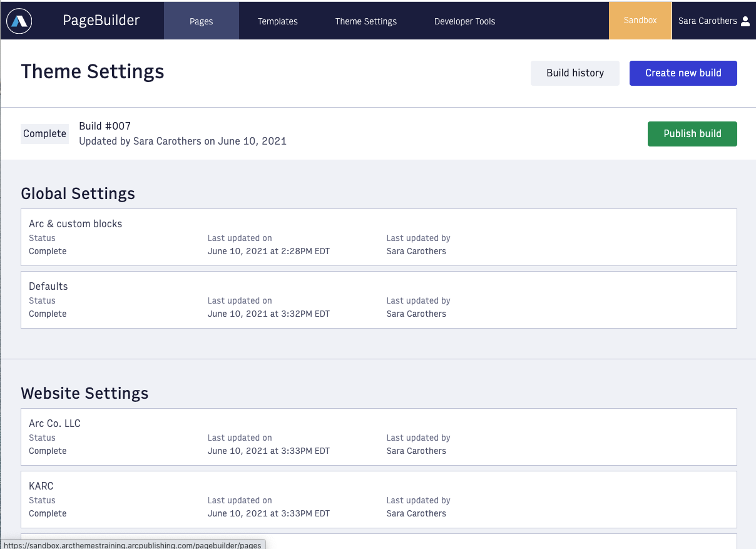Open Sara Carothers account menu
The height and width of the screenshot is (549, 756).
click(714, 21)
